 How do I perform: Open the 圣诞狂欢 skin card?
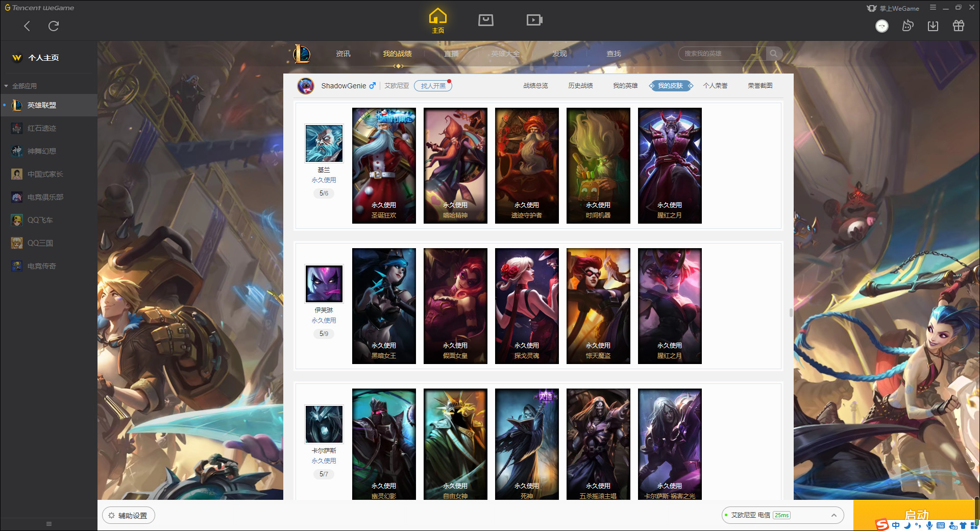point(384,165)
